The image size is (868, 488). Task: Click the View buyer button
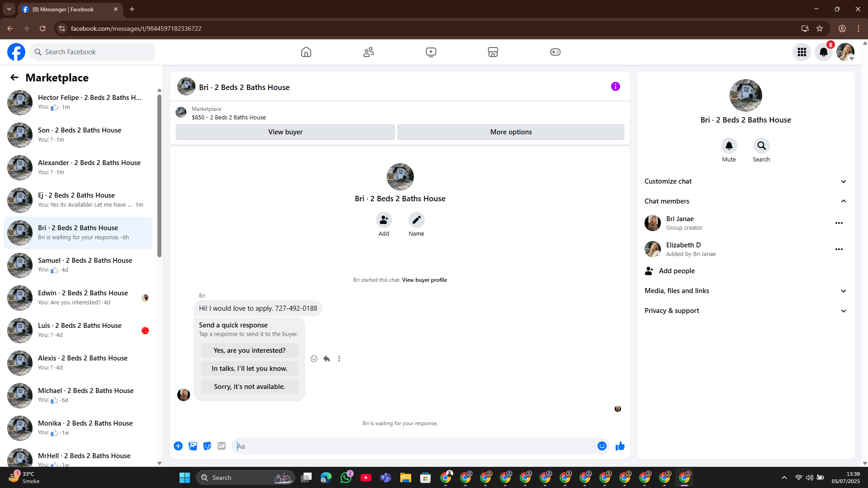point(285,132)
